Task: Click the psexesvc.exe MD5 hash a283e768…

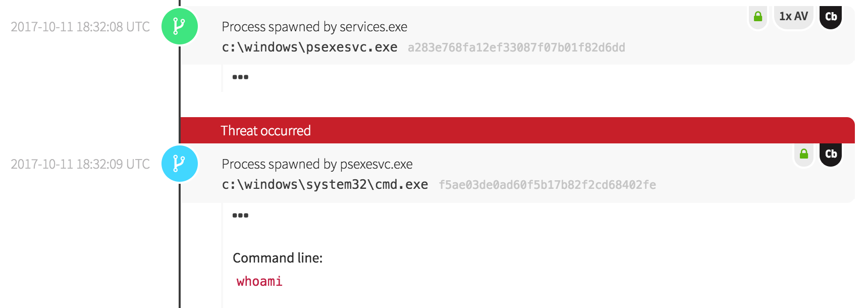Action: point(516,47)
